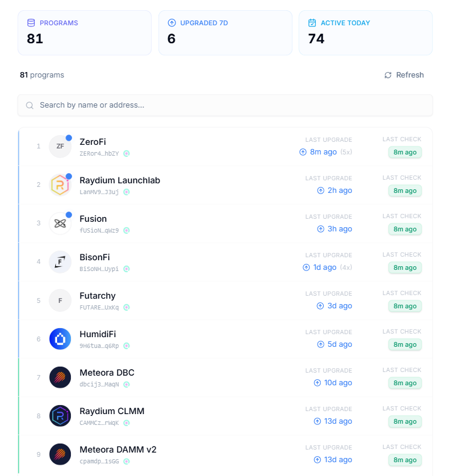The image size is (451, 476).
Task: Click the HumidiFi blue logo icon
Action: coord(60,339)
